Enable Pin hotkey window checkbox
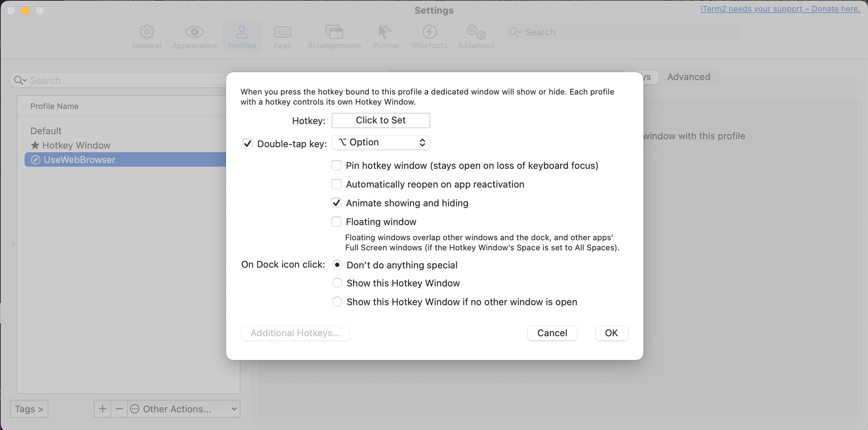868x430 pixels. coord(337,165)
